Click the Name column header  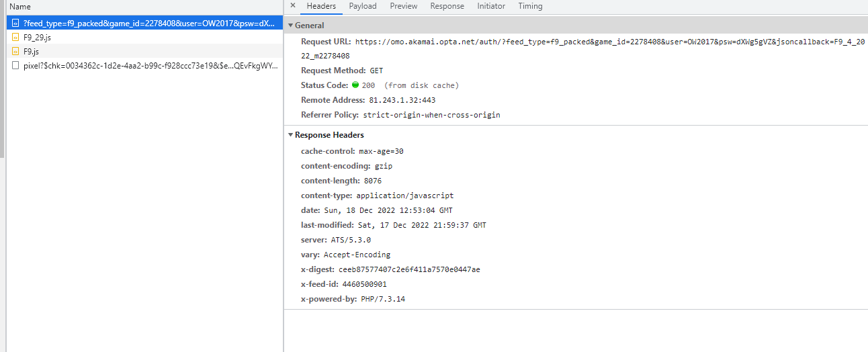pyautogui.click(x=20, y=6)
